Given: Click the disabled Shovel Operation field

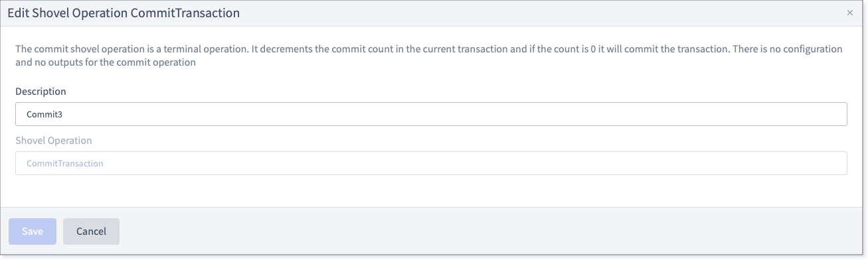Looking at the screenshot, I should (x=431, y=163).
